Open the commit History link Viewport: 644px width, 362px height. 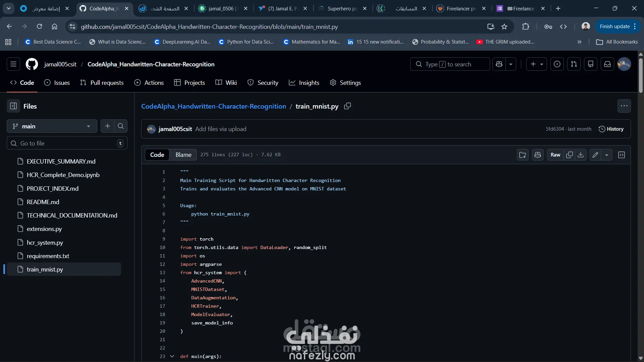pyautogui.click(x=611, y=129)
